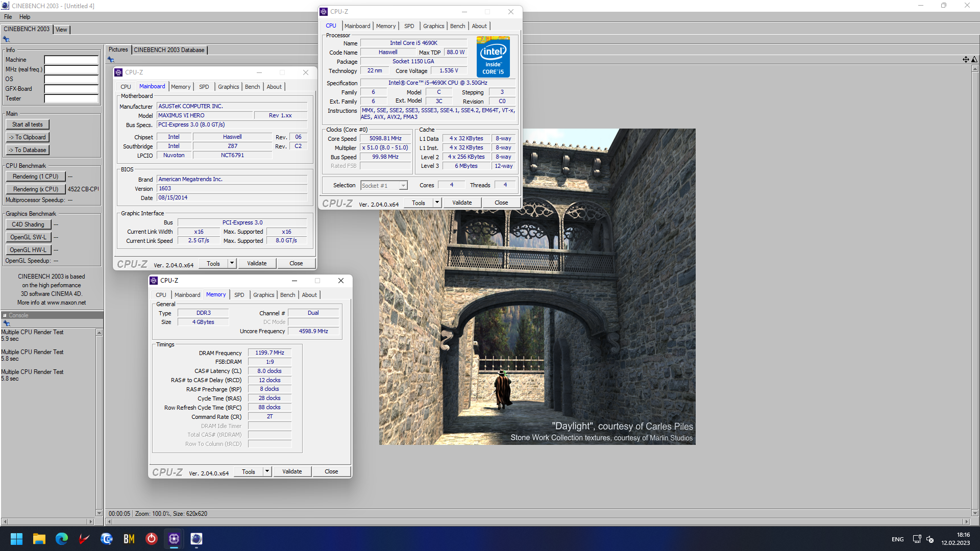The width and height of the screenshot is (980, 551).
Task: Click the GFX-Board input field
Action: tap(71, 89)
